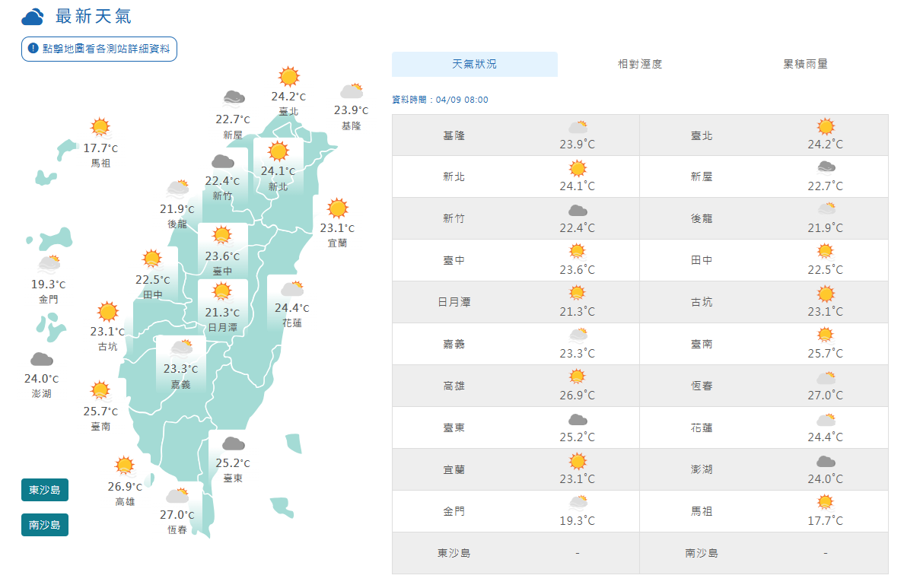Select the 天氣狀況 tab
907x588 pixels.
pyautogui.click(x=474, y=64)
